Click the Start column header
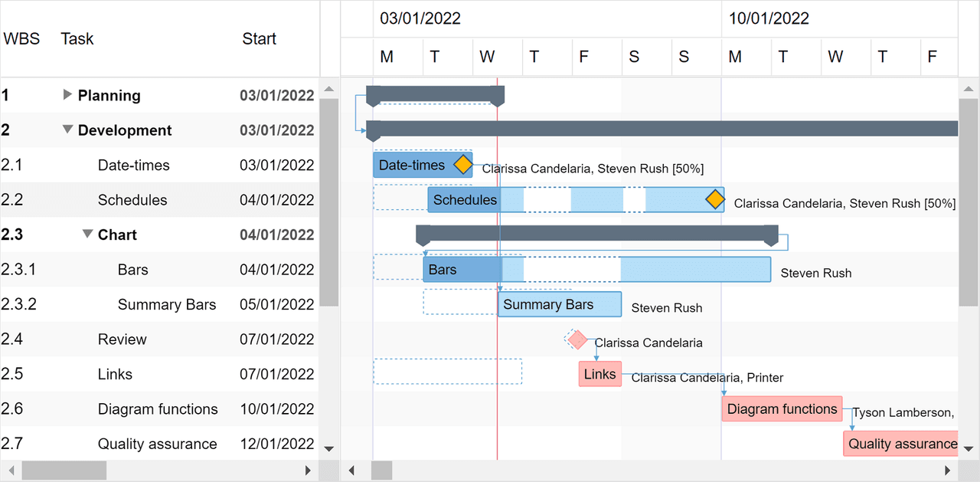This screenshot has height=482, width=980. [x=260, y=39]
